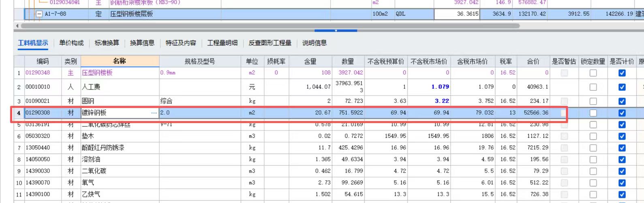Click the splitter collapse arrow handle

(x=336, y=30)
